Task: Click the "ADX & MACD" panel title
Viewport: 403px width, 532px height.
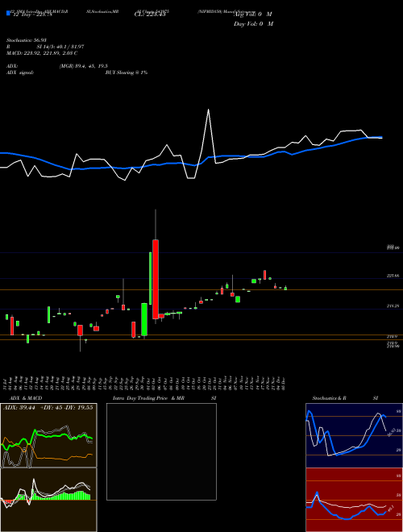Action: 26,398
